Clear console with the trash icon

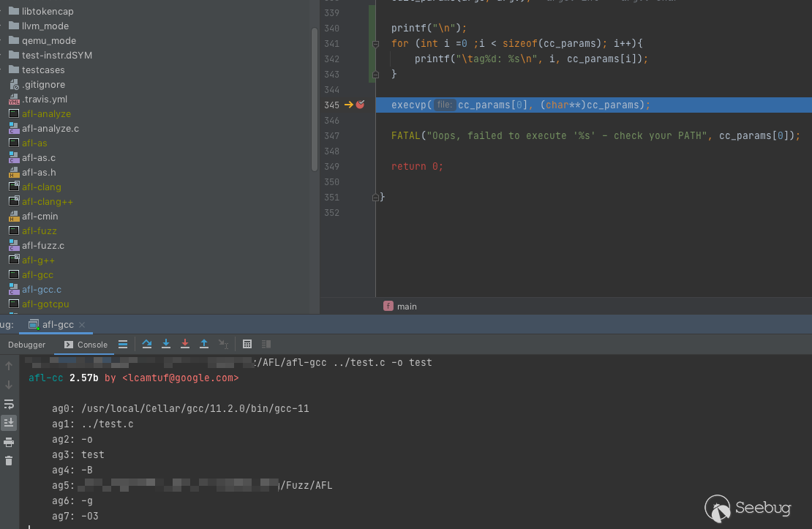coord(9,461)
